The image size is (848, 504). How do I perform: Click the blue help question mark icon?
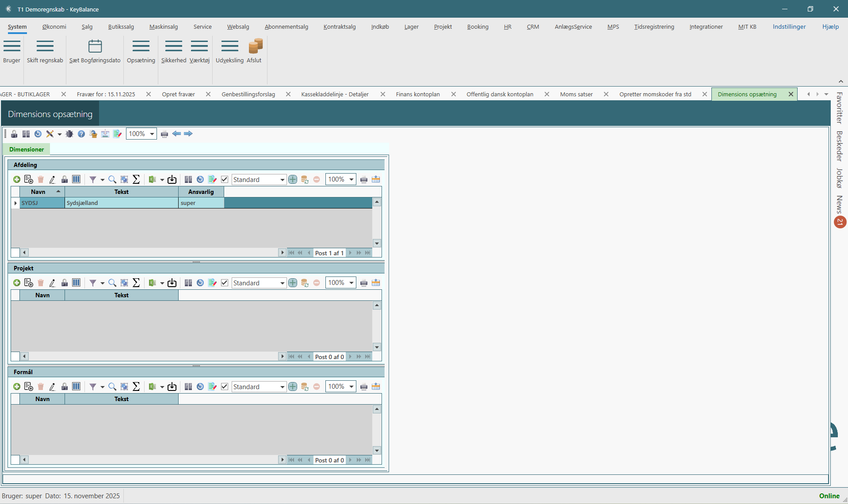[x=81, y=134]
